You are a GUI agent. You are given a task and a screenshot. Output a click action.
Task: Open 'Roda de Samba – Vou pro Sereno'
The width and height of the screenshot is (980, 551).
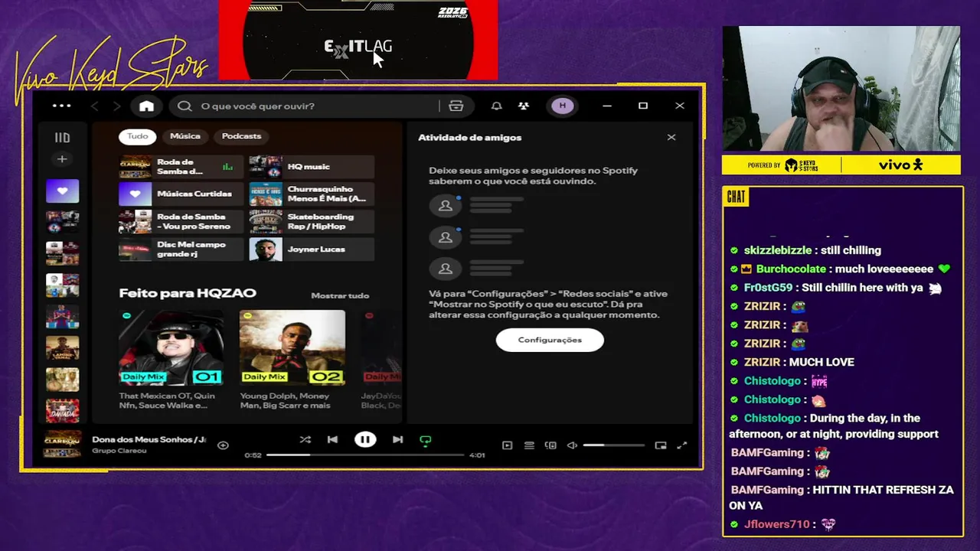[181, 222]
